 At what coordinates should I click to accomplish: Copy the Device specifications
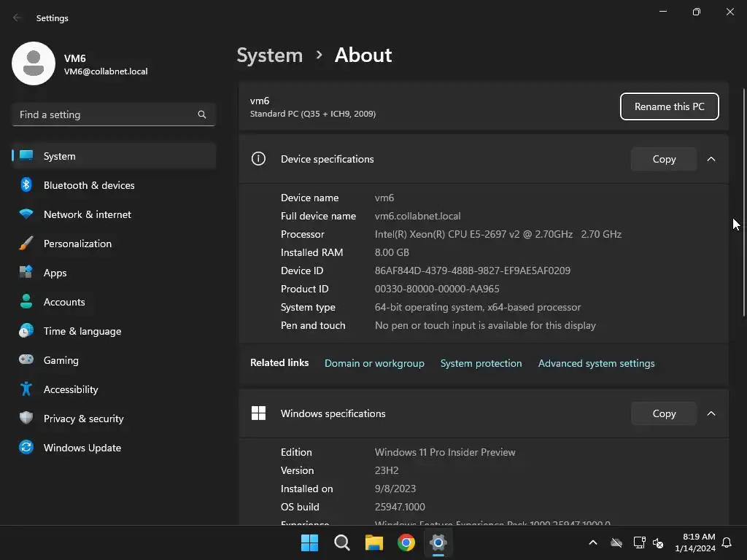pos(664,159)
